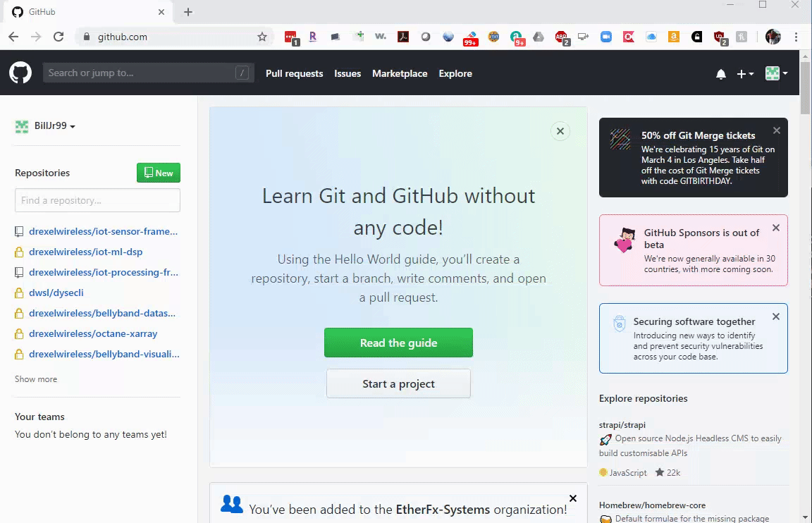Click Read the guide button
Viewport: 812px width, 523px height.
pos(398,343)
